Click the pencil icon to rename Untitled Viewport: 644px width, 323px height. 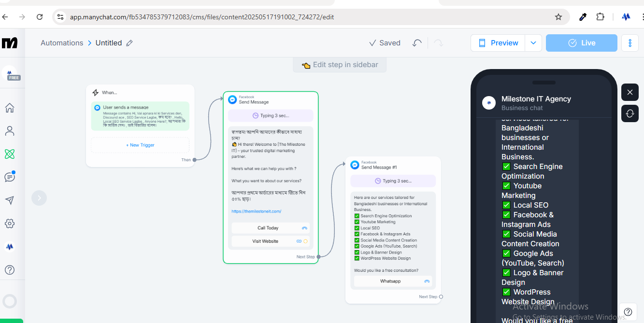click(x=129, y=43)
